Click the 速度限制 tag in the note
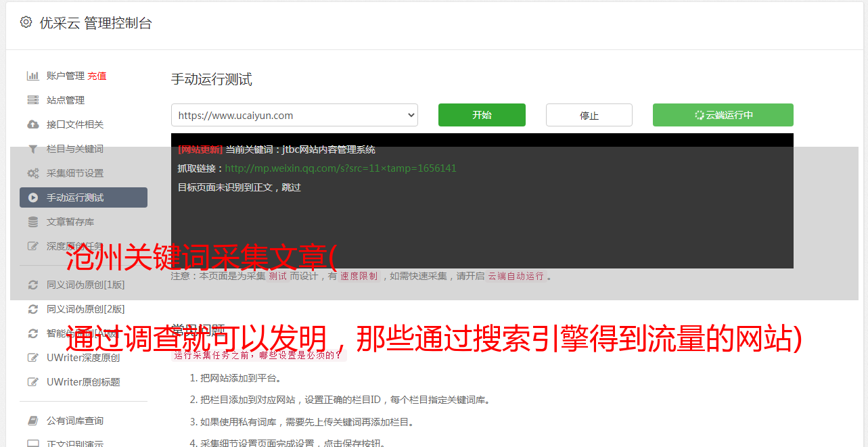This screenshot has height=447, width=868. [x=359, y=276]
